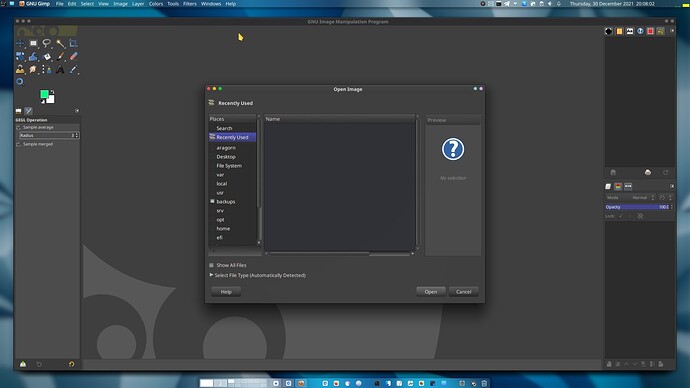Select the Bucket Fill tool
690x388 pixels.
tap(47, 56)
